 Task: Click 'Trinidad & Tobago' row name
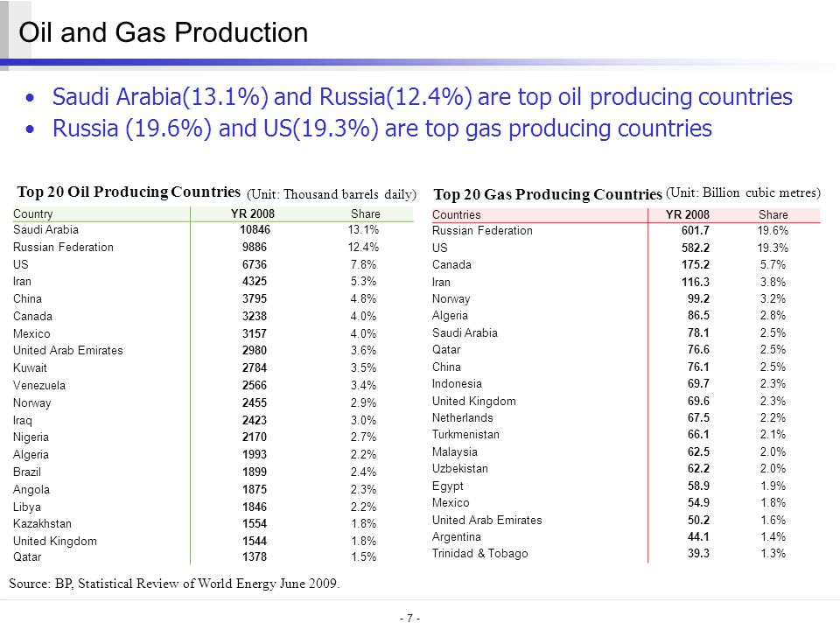(480, 554)
